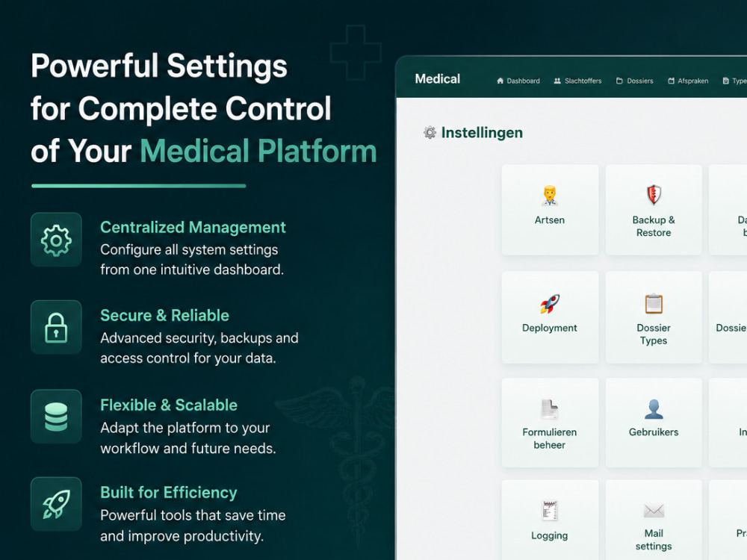Select the Formulieren beheer label
This screenshot has width=747, height=560.
[549, 438]
